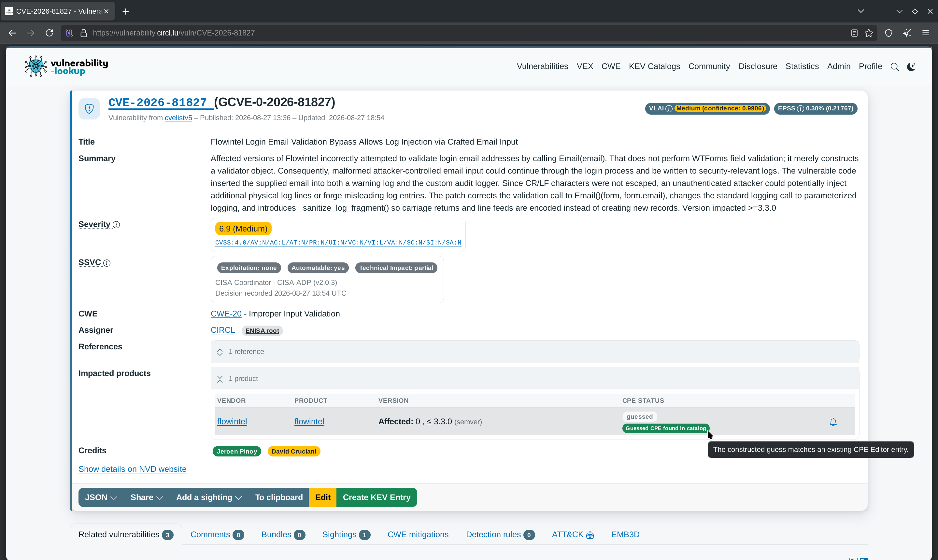
Task: Open the search magnifier icon
Action: tap(895, 67)
